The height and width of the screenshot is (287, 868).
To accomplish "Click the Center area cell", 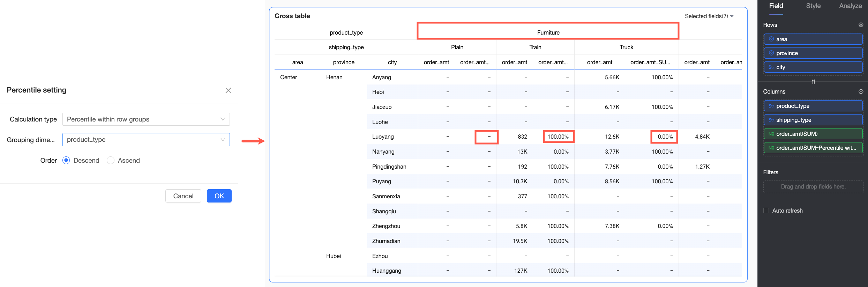I will [x=289, y=78].
